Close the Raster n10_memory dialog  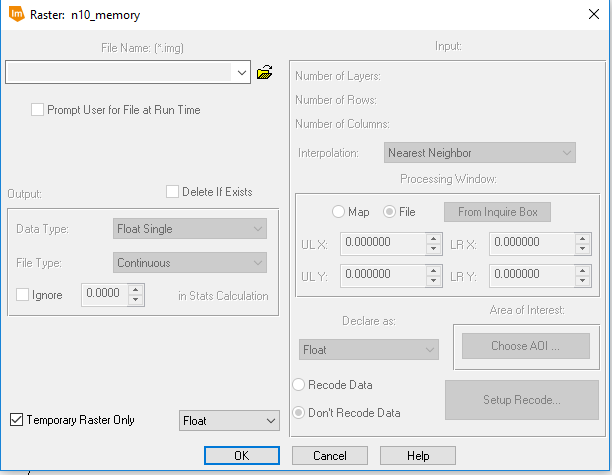click(x=594, y=14)
